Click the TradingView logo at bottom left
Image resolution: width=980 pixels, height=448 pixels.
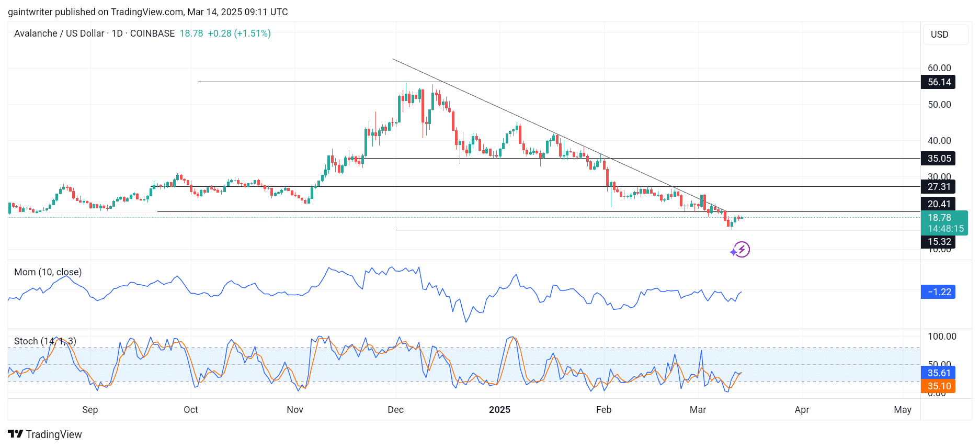coord(45,434)
